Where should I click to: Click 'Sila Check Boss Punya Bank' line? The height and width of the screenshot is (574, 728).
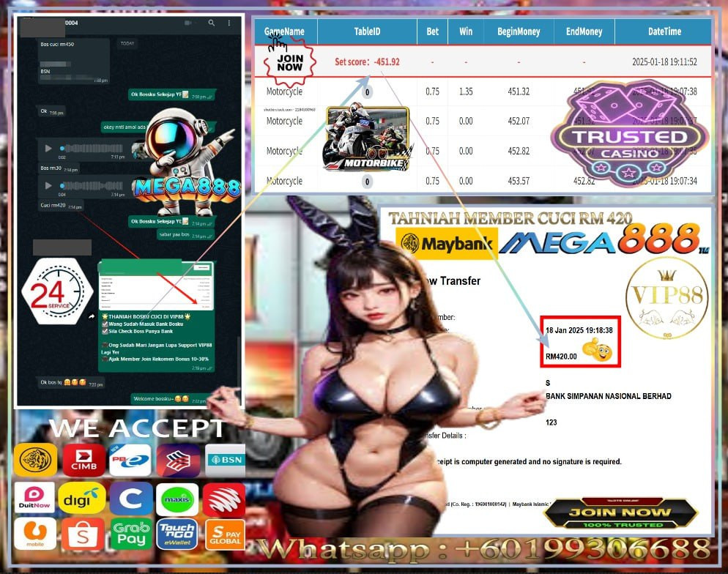tap(140, 332)
